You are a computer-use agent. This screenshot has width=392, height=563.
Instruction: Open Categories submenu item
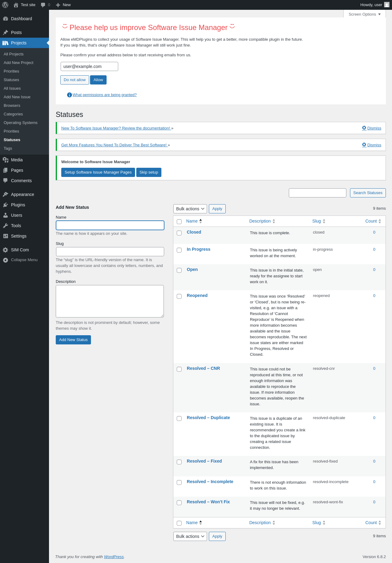pos(13,114)
